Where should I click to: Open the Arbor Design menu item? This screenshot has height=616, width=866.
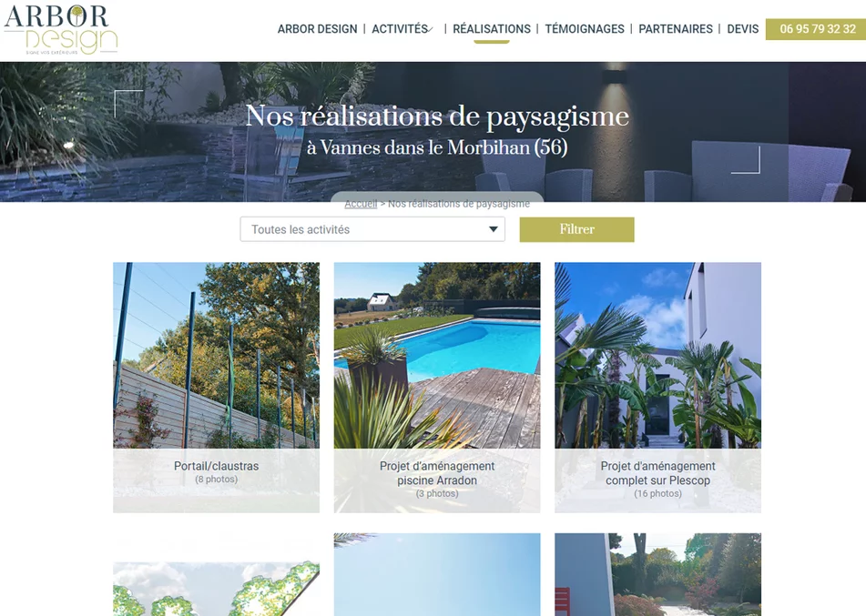coord(317,29)
